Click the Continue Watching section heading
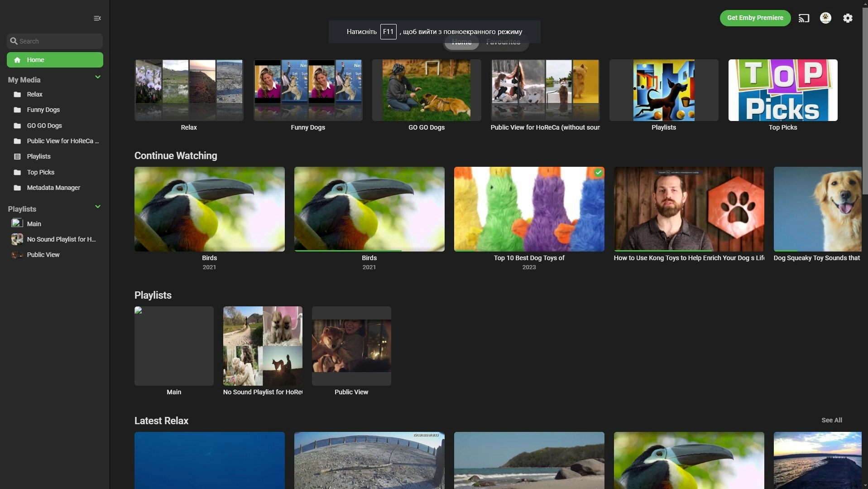The height and width of the screenshot is (489, 868). [176, 155]
